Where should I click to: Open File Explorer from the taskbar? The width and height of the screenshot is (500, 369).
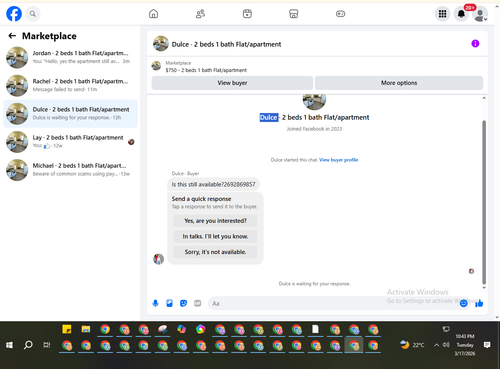pos(86,329)
